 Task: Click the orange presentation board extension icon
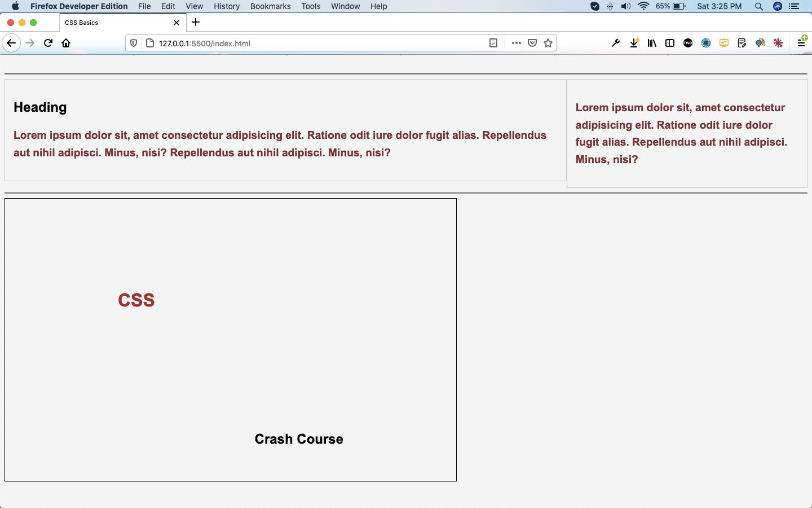point(724,43)
